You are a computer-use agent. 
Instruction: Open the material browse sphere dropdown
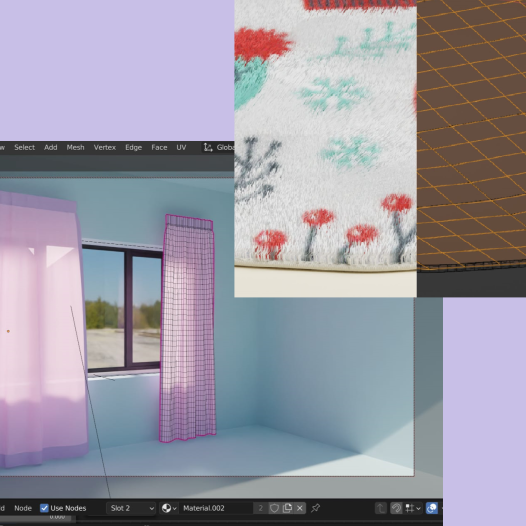click(x=169, y=508)
